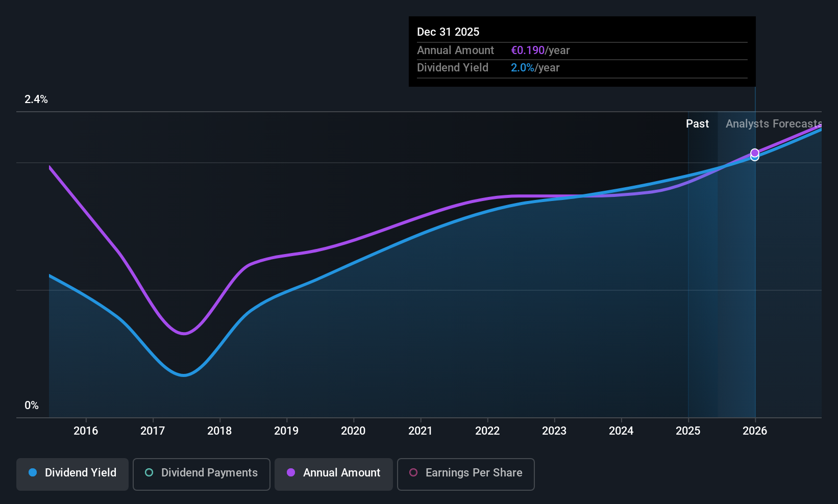Click the lowest point of purple line near 2017
The width and height of the screenshot is (838, 504).
click(x=184, y=334)
